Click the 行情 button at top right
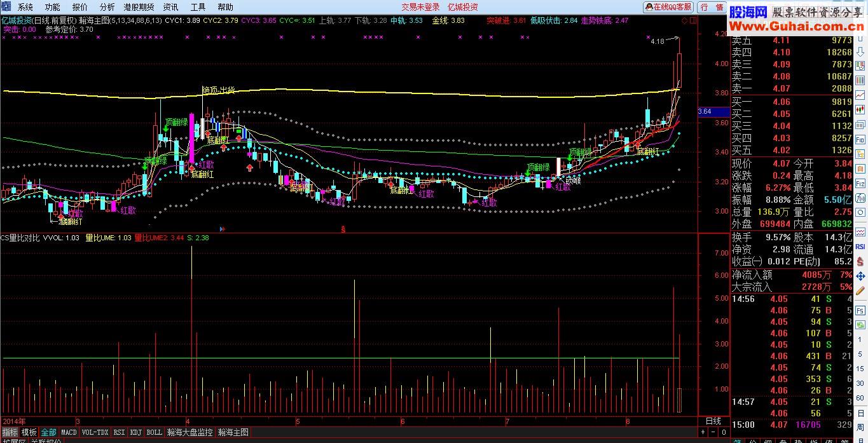This screenshot has width=868, height=443. click(712, 7)
